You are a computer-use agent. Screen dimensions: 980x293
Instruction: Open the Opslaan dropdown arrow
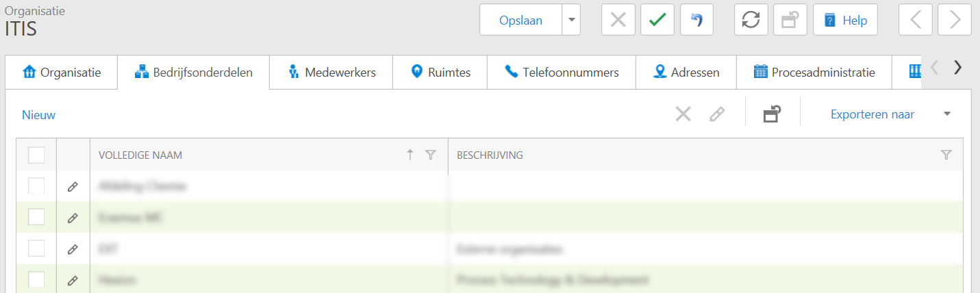coord(571,21)
